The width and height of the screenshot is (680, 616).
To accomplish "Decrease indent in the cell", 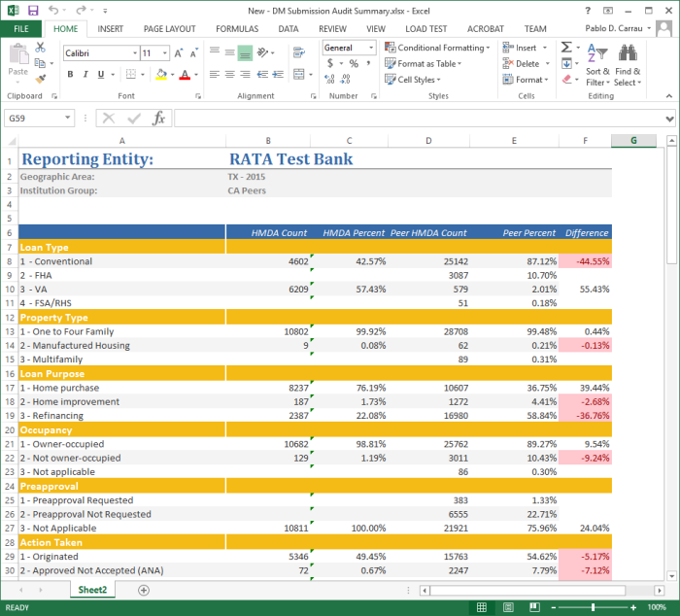I will (x=262, y=75).
